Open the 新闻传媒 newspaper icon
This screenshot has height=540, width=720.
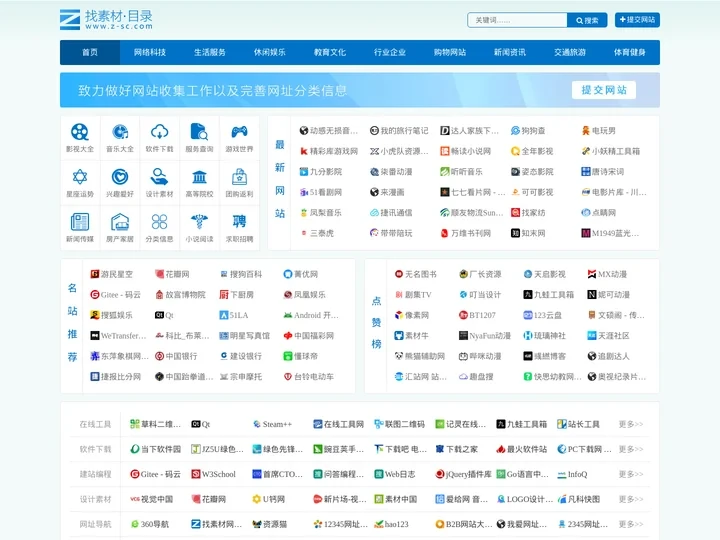pos(79,222)
